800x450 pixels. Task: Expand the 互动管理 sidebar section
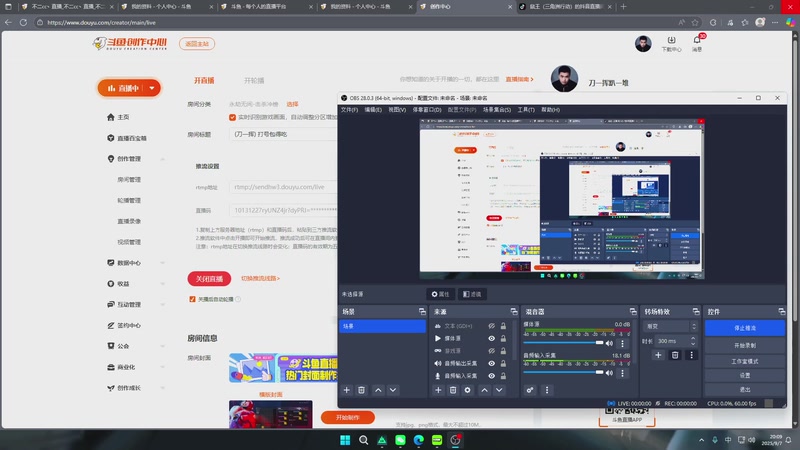tap(162, 305)
